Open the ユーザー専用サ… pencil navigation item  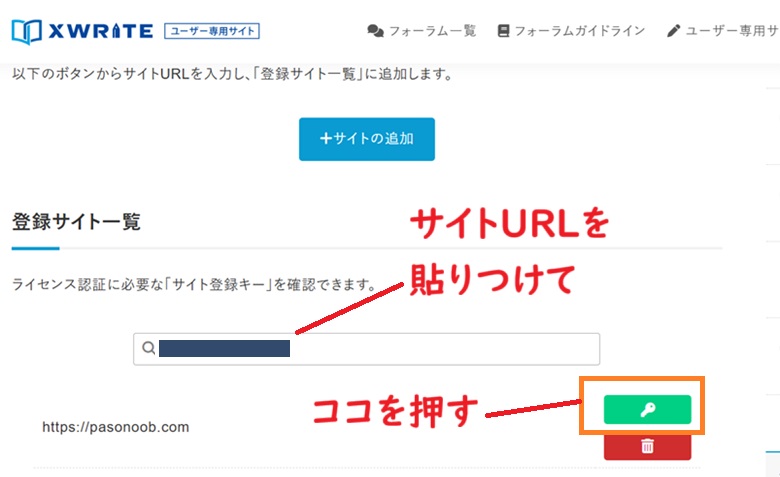723,31
